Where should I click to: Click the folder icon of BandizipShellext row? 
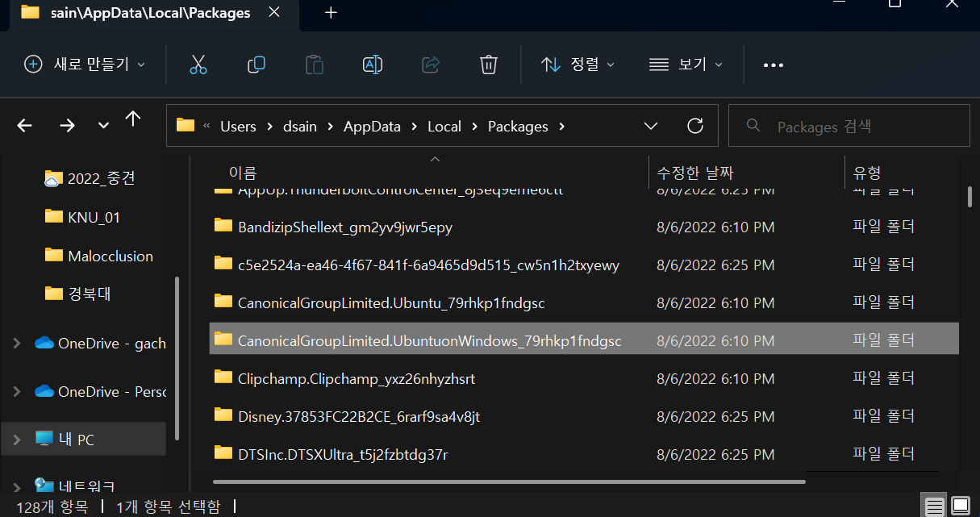pyautogui.click(x=223, y=226)
